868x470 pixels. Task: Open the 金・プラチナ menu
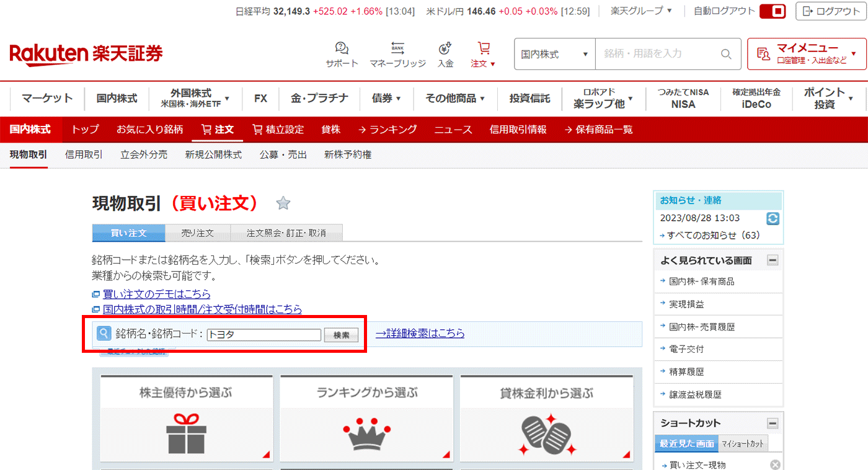click(x=319, y=98)
